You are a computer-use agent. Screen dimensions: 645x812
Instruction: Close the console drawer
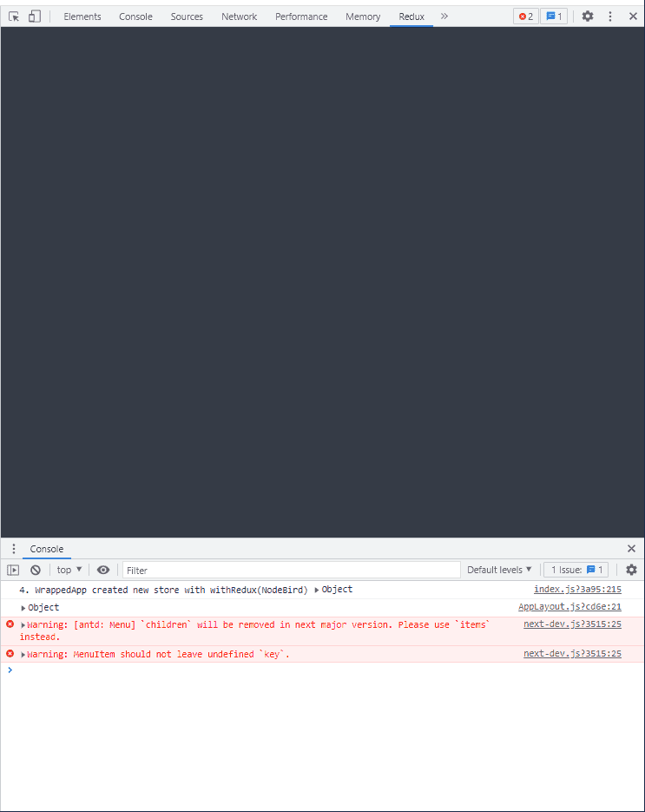631,548
